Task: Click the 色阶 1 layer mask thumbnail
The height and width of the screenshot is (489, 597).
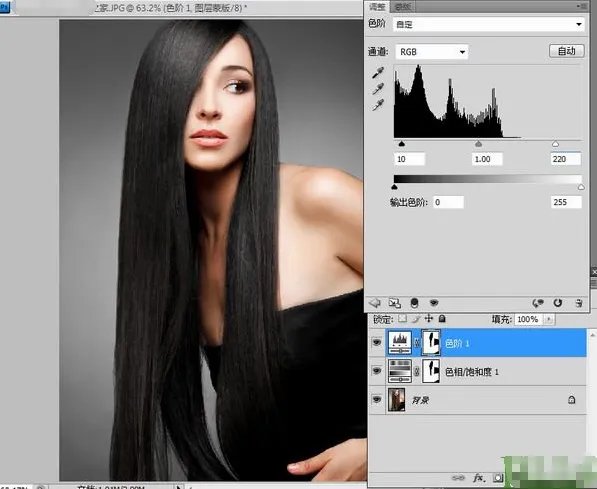Action: pyautogui.click(x=431, y=343)
